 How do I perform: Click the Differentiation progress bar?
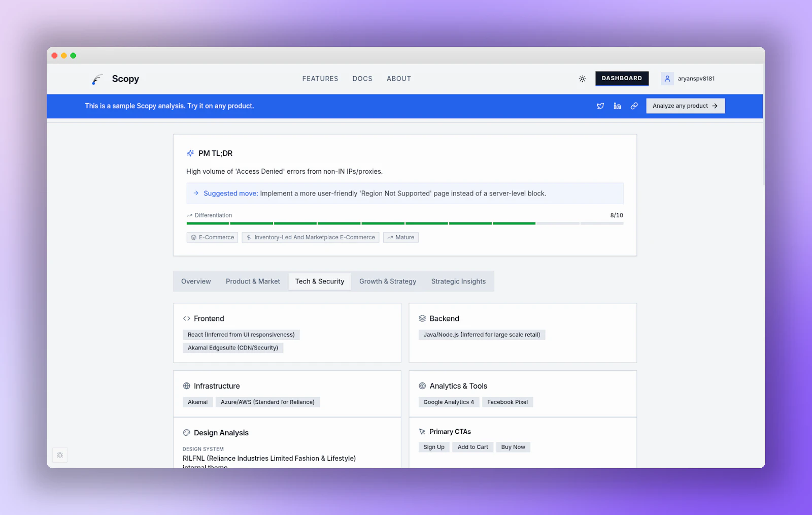pos(404,223)
